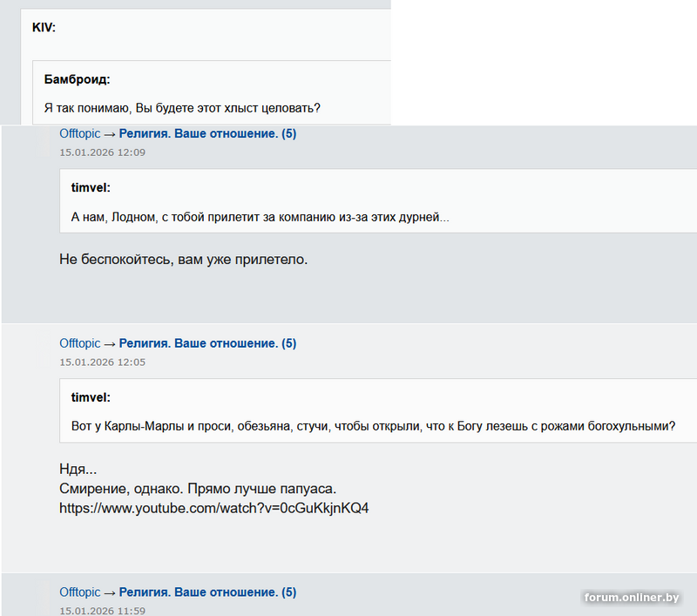Open the Религия thread link dated 12:09
The width and height of the screenshot is (697, 616).
coord(207,134)
